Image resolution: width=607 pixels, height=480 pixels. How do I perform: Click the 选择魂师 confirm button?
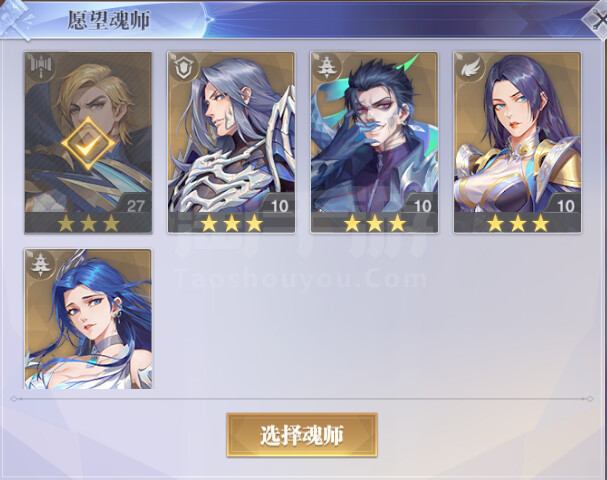coord(302,435)
